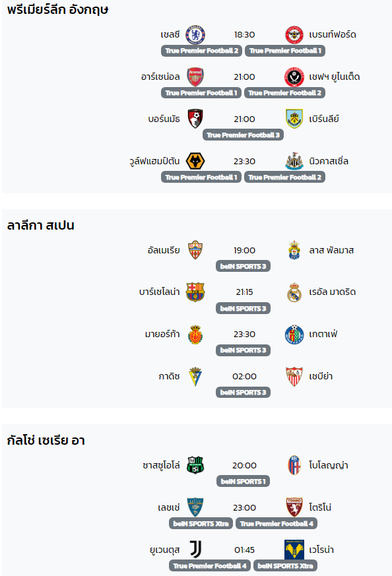Open the Juventus logo
The height and width of the screenshot is (576, 392).
pyautogui.click(x=195, y=550)
